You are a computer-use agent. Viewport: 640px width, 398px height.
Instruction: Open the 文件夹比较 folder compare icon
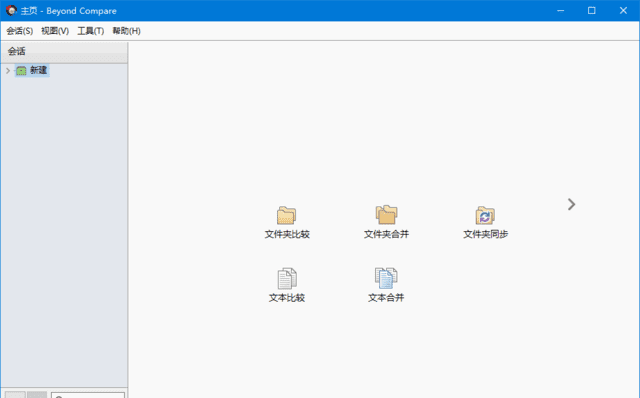point(287,215)
